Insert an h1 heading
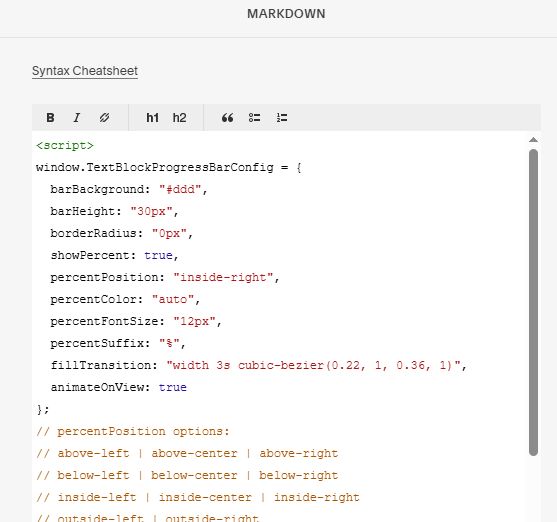557x522 pixels. coord(152,118)
